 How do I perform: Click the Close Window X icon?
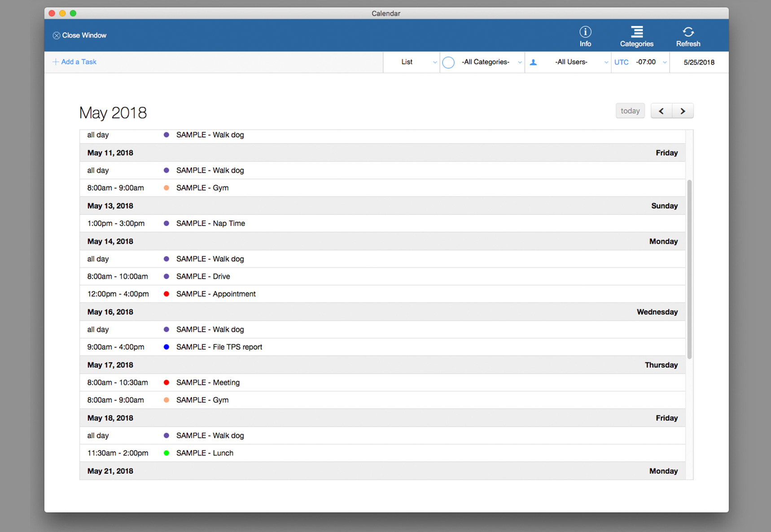click(57, 35)
